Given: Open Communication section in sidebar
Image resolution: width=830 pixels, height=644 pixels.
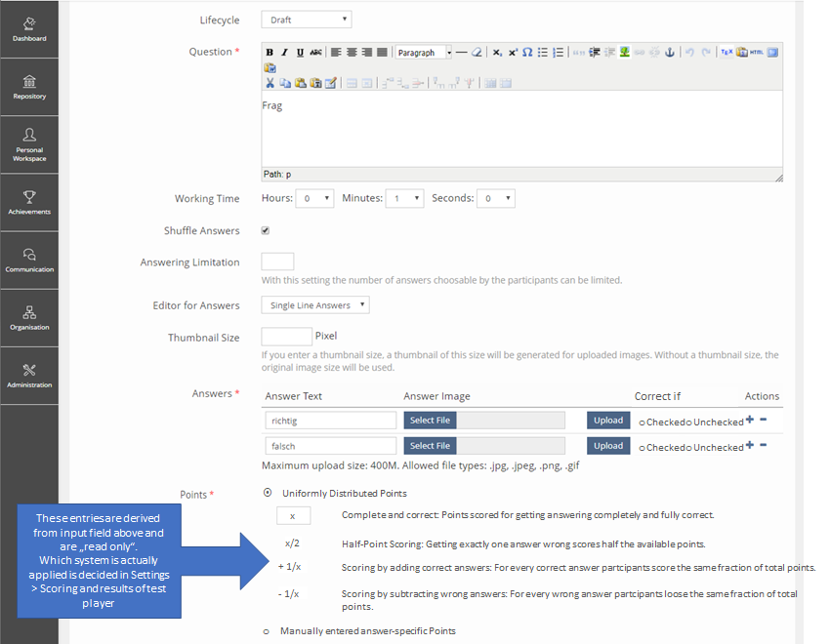Looking at the screenshot, I should pos(29,260).
